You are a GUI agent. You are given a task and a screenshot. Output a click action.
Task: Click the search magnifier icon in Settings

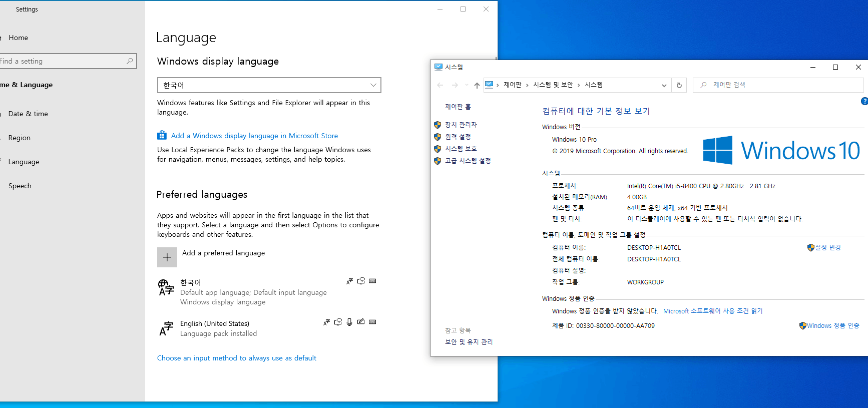(x=130, y=61)
